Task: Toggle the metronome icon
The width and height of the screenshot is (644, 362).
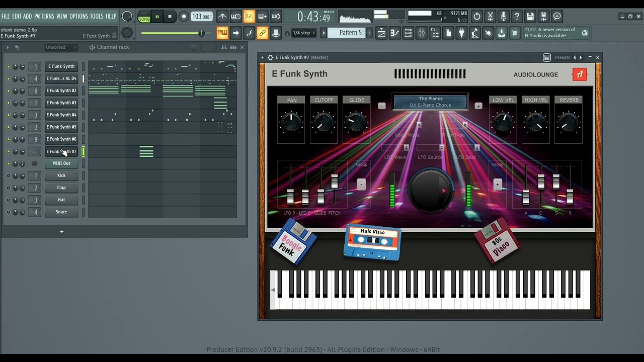Action: [x=222, y=17]
